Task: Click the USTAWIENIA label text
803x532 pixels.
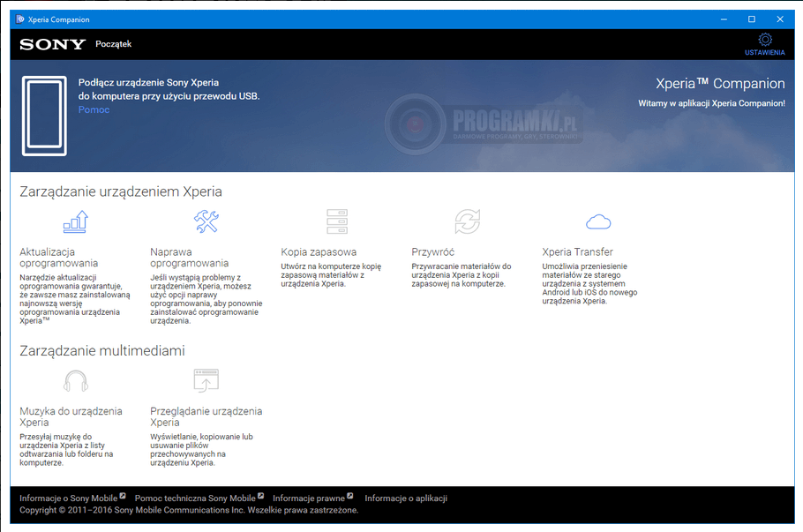Action: click(x=764, y=53)
